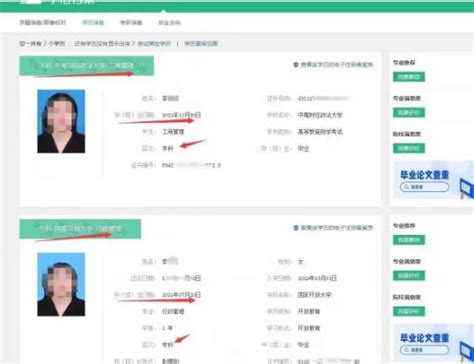Switch to the 学历信息 tab
This screenshot has width=474, height=364.
click(x=93, y=23)
